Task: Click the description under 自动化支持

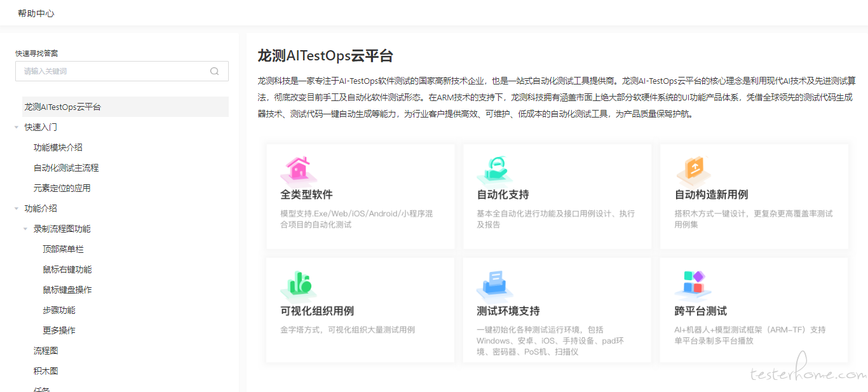Action: click(x=555, y=219)
